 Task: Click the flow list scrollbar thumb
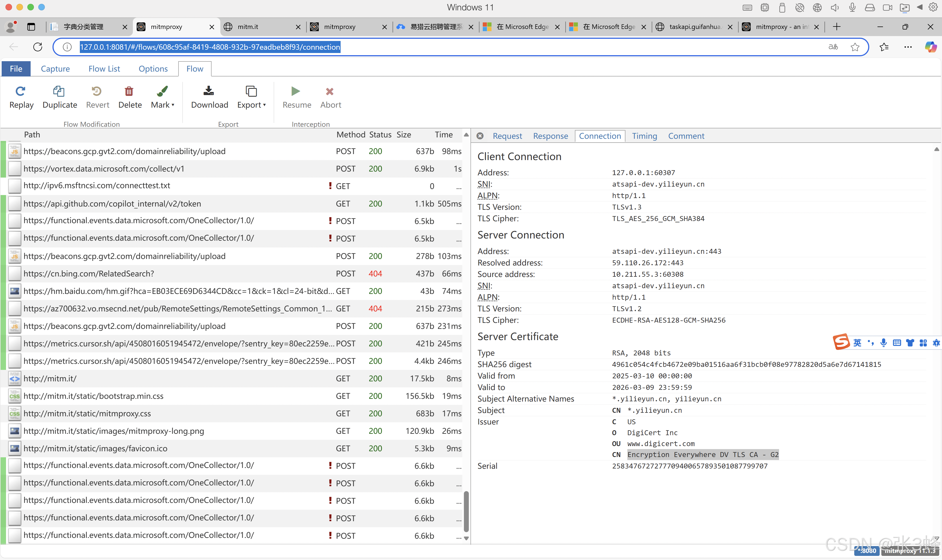click(466, 511)
